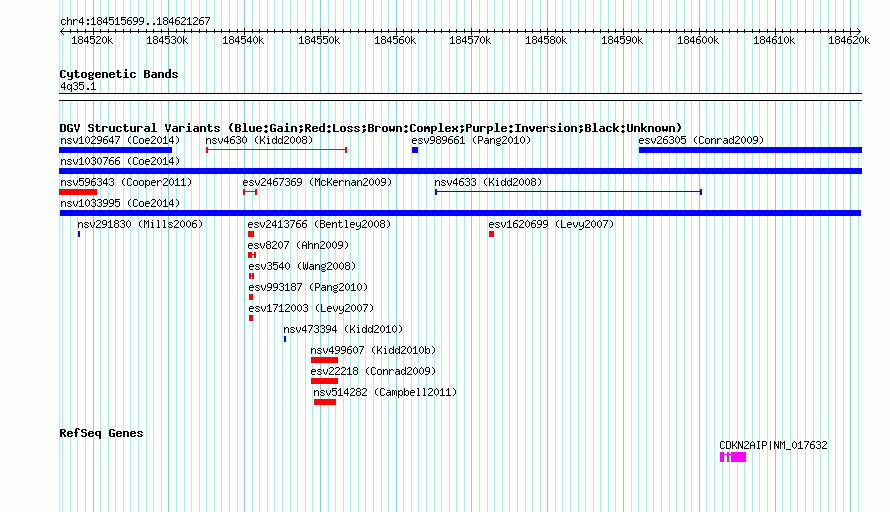The image size is (890, 512).
Task: Click the red loss span under nsv4630
Action: [x=276, y=150]
